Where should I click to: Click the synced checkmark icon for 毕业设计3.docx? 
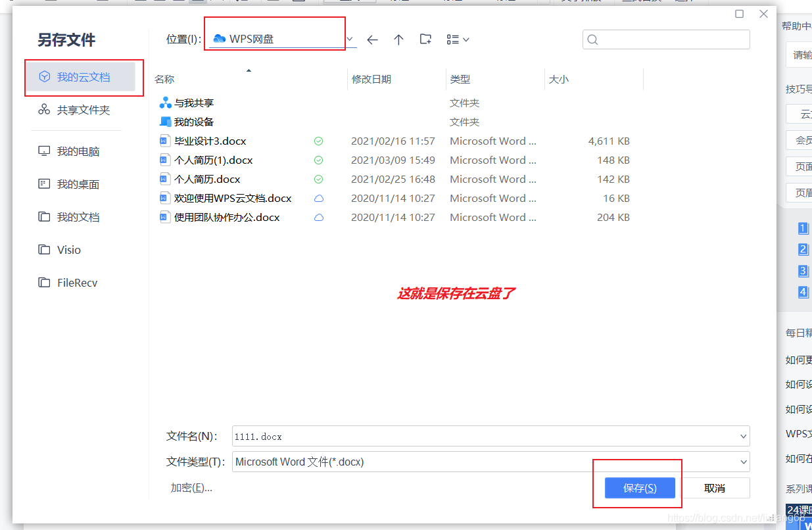(318, 141)
